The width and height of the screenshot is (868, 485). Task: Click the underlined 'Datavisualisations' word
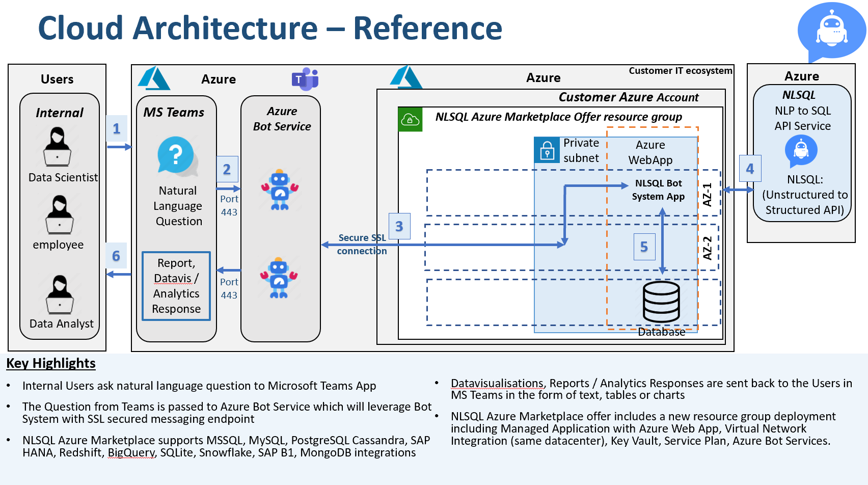click(x=497, y=383)
